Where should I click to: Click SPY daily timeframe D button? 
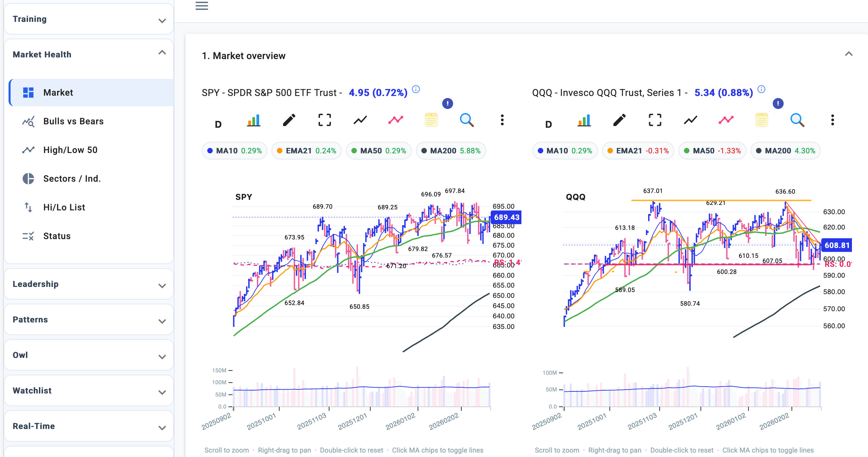[x=218, y=124]
